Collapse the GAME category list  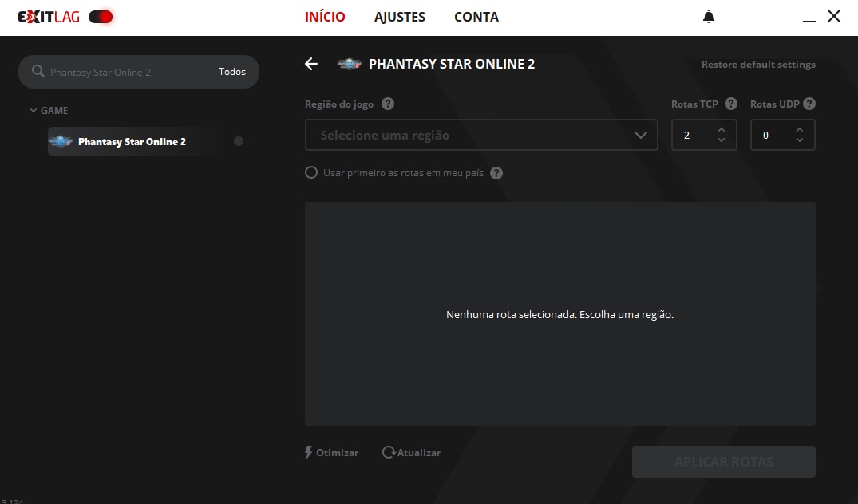[34, 111]
